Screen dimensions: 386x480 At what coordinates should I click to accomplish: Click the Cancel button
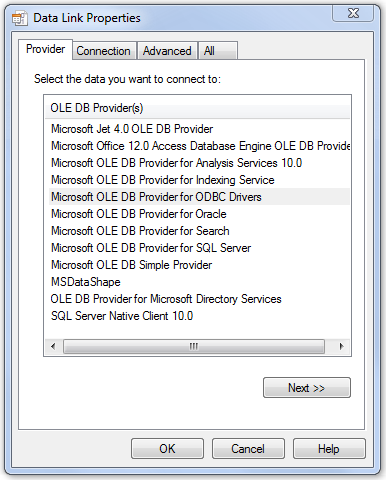248,449
